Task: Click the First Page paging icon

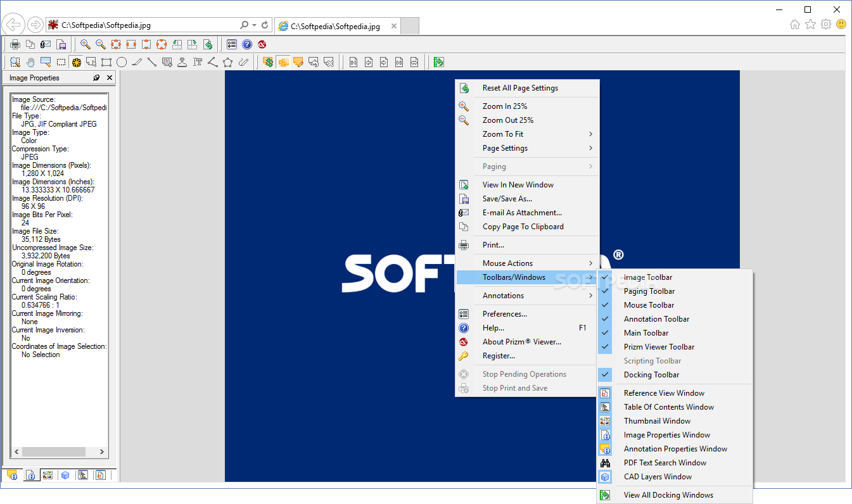Action: 353,62
